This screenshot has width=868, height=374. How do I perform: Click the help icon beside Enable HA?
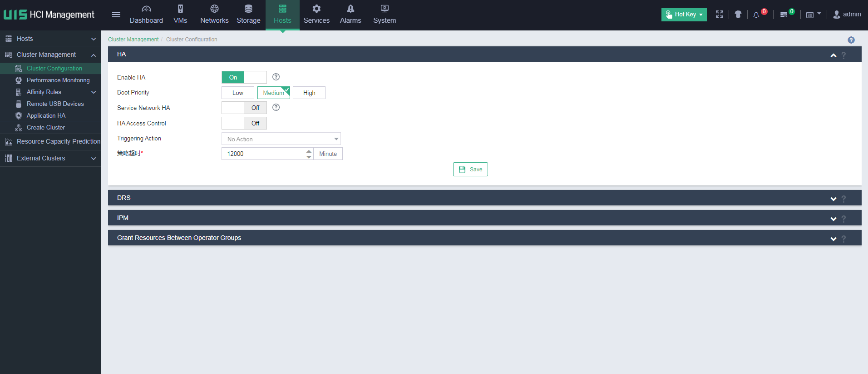(276, 77)
